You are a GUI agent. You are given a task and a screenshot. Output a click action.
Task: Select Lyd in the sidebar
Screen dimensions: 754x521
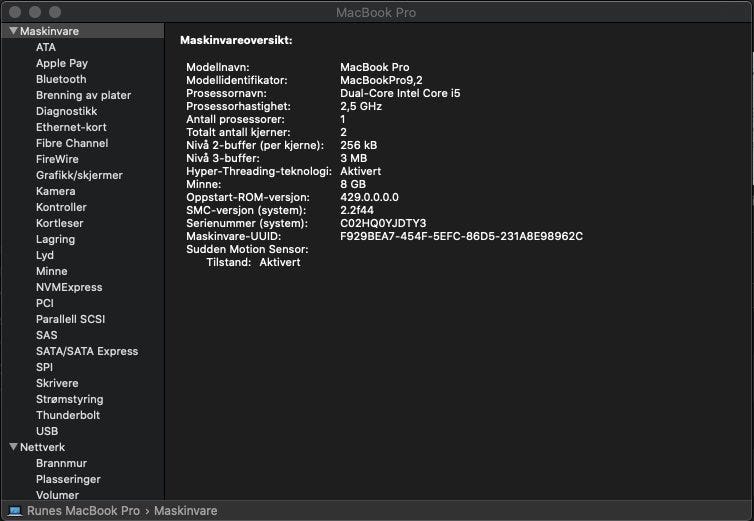coord(45,255)
